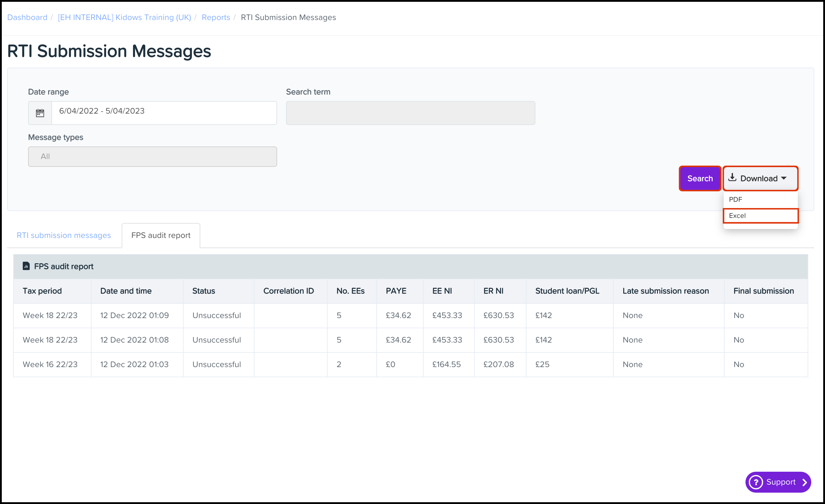Open the Reports breadcrumb link
The image size is (825, 504).
(x=216, y=17)
